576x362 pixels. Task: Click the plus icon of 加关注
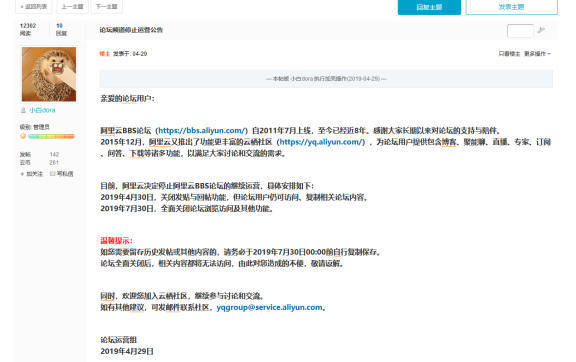click(x=22, y=174)
